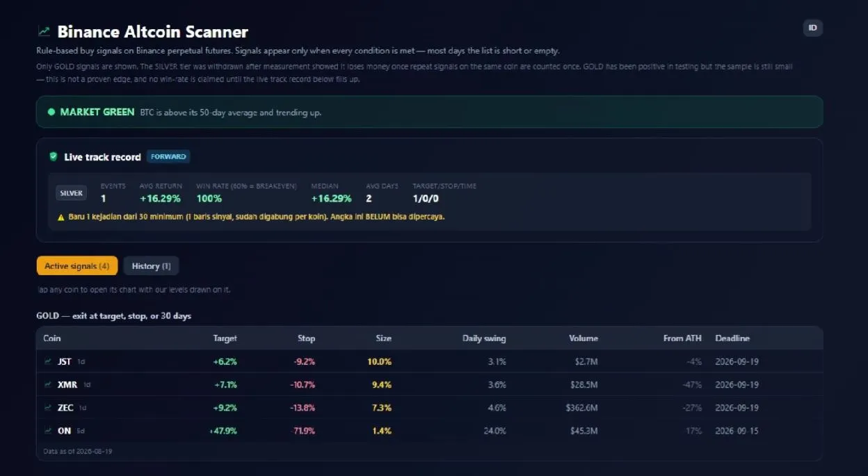Click the 7.3% size value for ZEC
Viewport: 868px width, 476px height.
pos(382,407)
